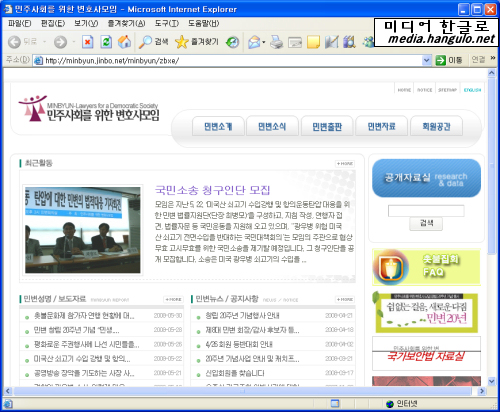Viewport: 500px width, 412px height.
Task: Click the Research book toolbar icon
Action: pyautogui.click(x=349, y=42)
